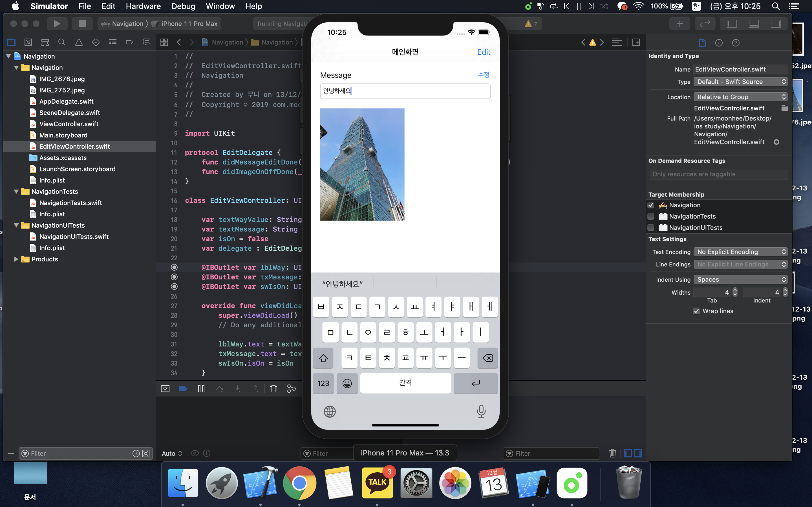The width and height of the screenshot is (812, 507).
Task: Click the Debug View Hierarchy icon
Action: click(x=273, y=389)
